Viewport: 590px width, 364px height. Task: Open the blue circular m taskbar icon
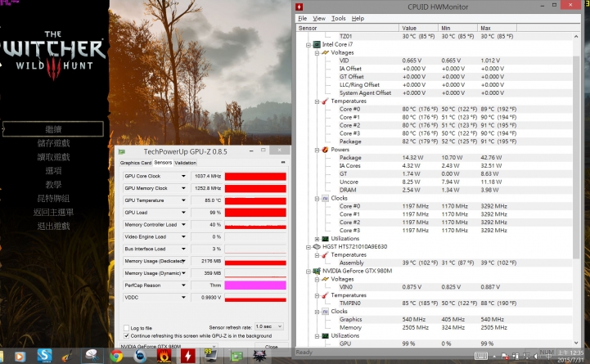point(140,355)
